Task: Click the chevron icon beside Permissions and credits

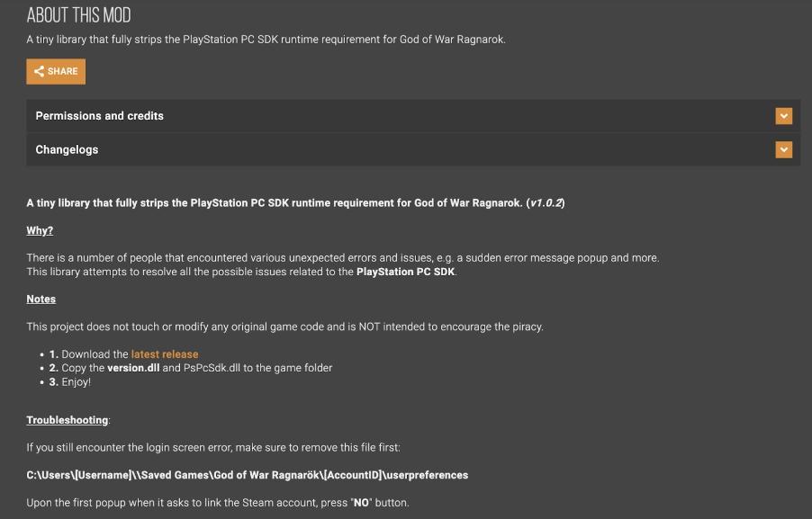Action: [783, 116]
